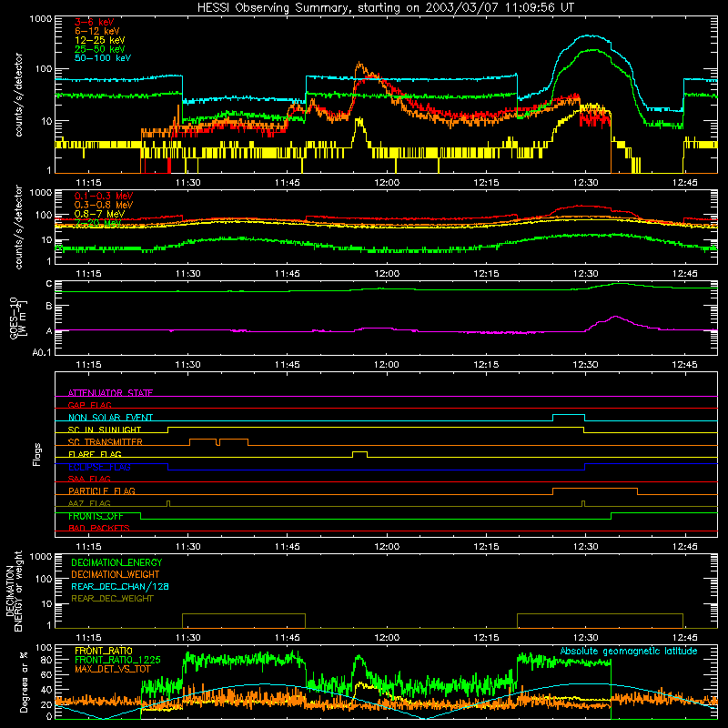The height and width of the screenshot is (728, 728).
Task: Click the FLARE_FLAG label
Action: (95, 454)
